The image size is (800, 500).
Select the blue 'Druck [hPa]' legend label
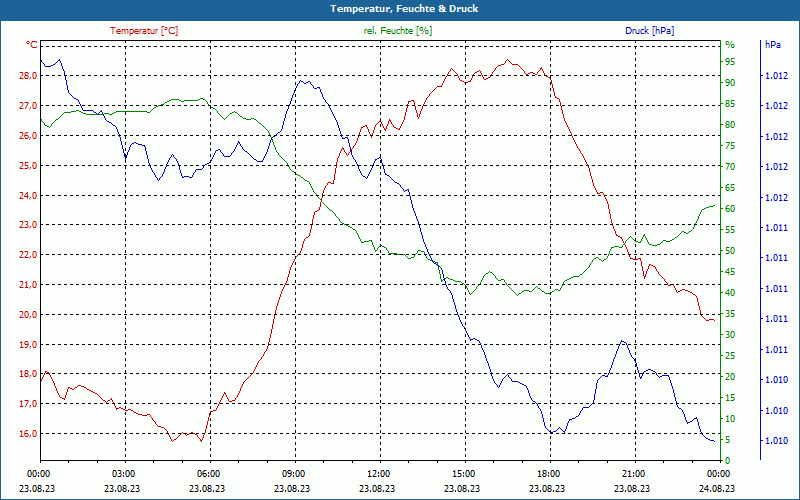coord(649,31)
